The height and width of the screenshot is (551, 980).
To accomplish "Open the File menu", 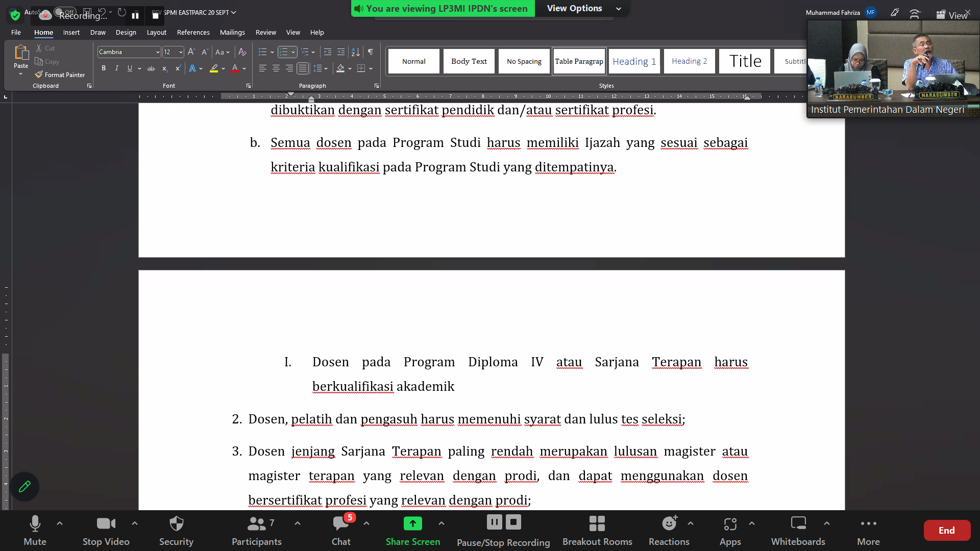I will coord(16,32).
